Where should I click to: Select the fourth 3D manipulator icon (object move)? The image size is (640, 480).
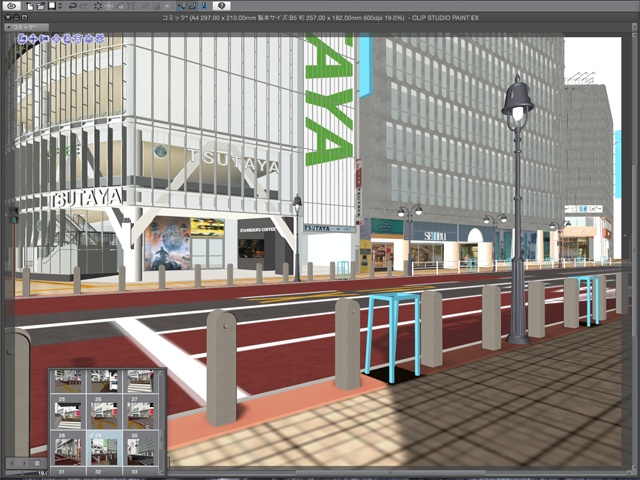point(56,39)
